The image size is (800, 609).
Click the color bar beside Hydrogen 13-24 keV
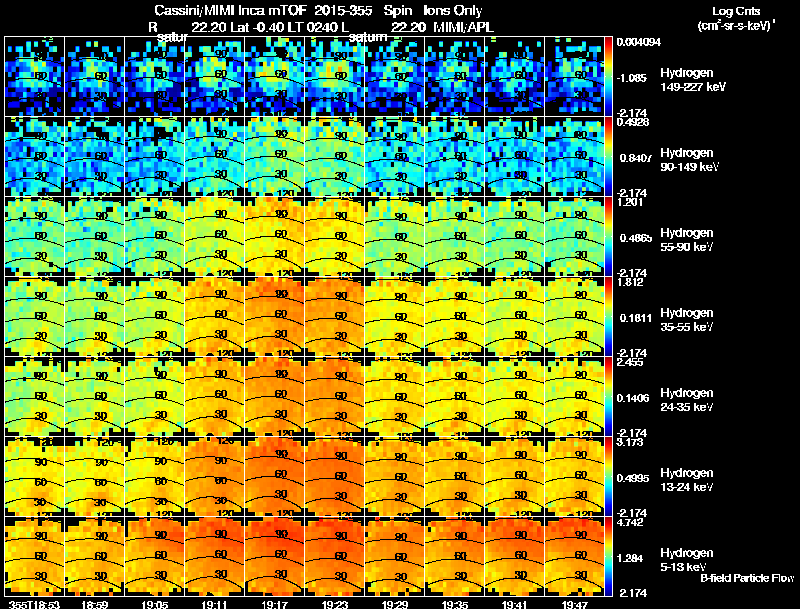608,477
